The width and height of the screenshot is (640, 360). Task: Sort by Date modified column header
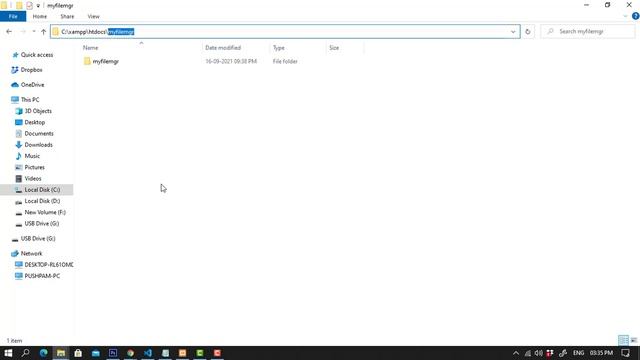(223, 48)
